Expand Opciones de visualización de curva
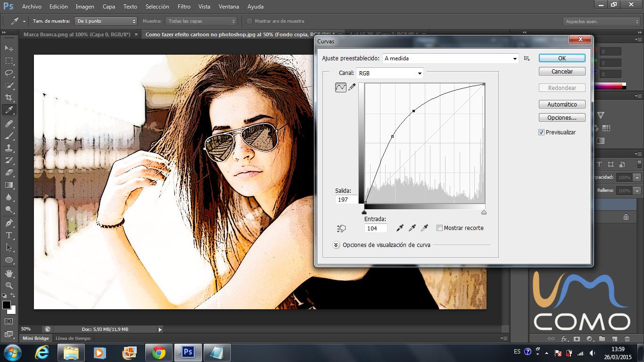 pyautogui.click(x=336, y=245)
